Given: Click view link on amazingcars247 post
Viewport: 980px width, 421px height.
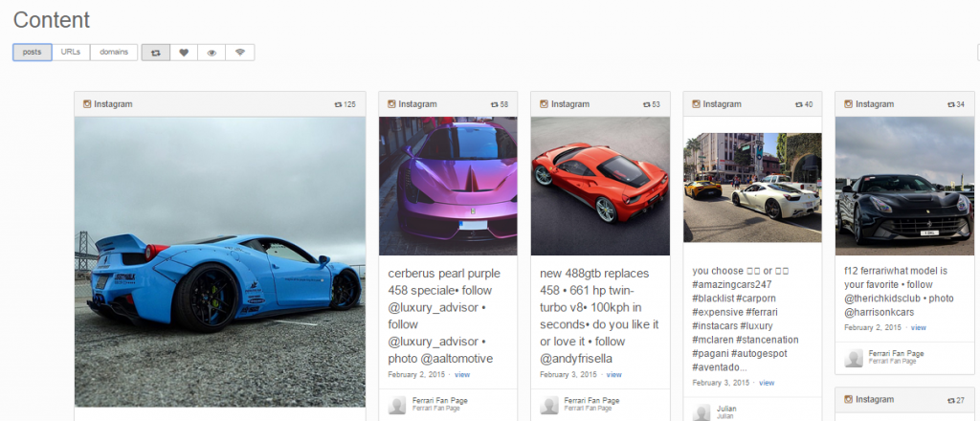Looking at the screenshot, I should (x=767, y=383).
